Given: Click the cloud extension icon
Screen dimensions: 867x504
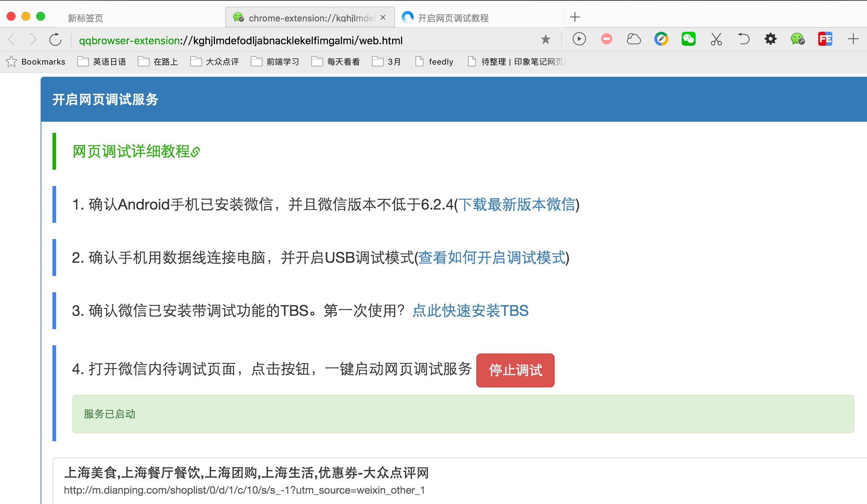Looking at the screenshot, I should [634, 39].
